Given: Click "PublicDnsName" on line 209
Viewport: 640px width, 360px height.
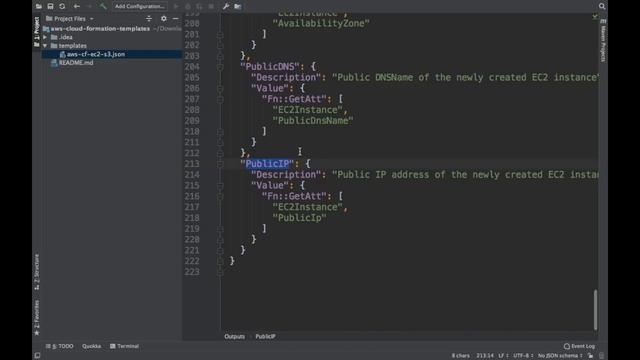Looking at the screenshot, I should pos(313,120).
